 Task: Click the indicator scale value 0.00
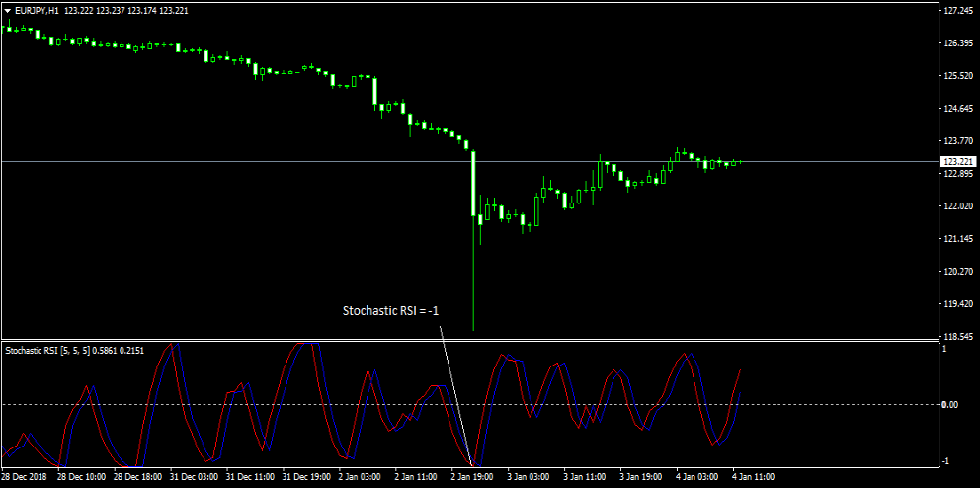coord(949,404)
